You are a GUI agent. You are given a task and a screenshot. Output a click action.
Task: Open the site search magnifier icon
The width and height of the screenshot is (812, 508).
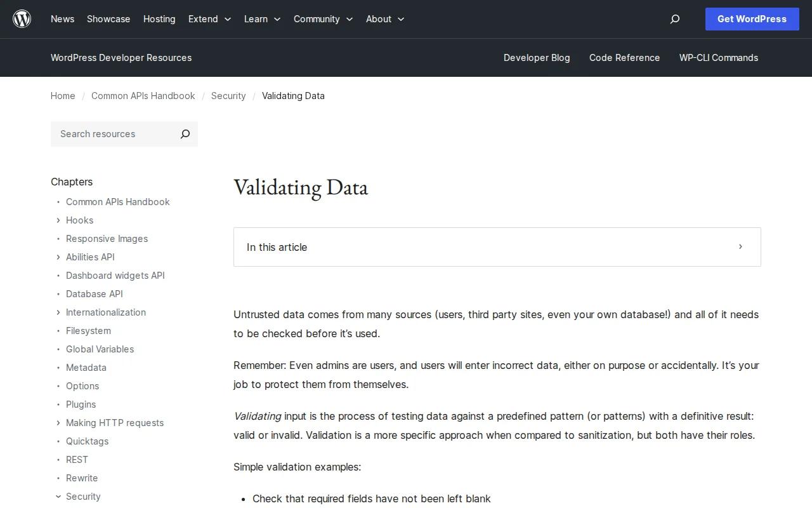tap(674, 19)
